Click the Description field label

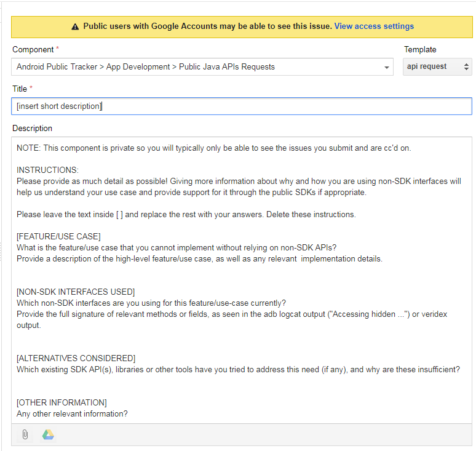tap(32, 129)
